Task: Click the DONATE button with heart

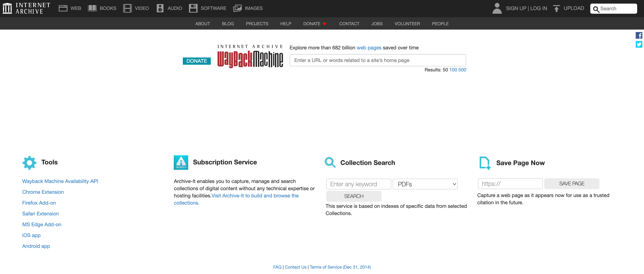Action: (314, 23)
